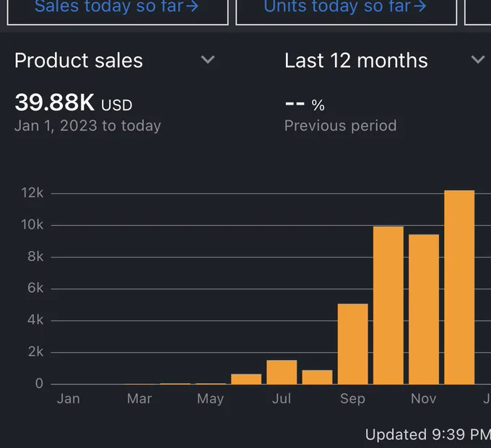Open the Units today so far card
The image size is (491, 448).
[x=346, y=12]
